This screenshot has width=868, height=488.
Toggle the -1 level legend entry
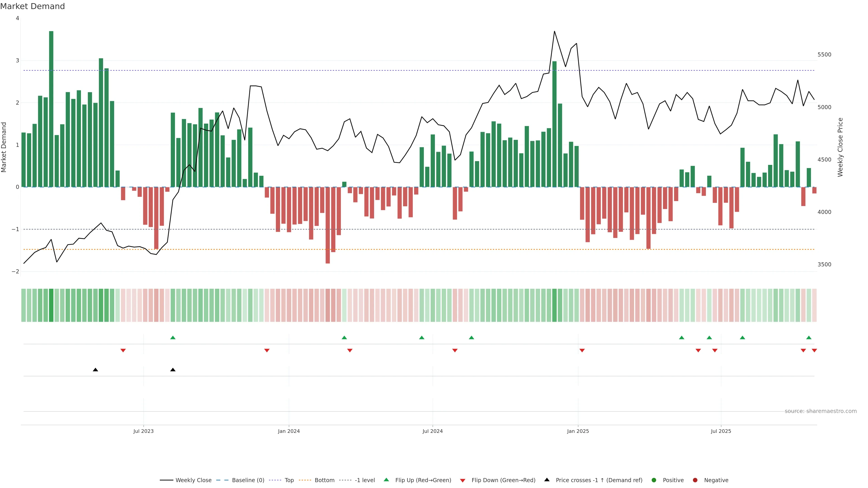[365, 480]
